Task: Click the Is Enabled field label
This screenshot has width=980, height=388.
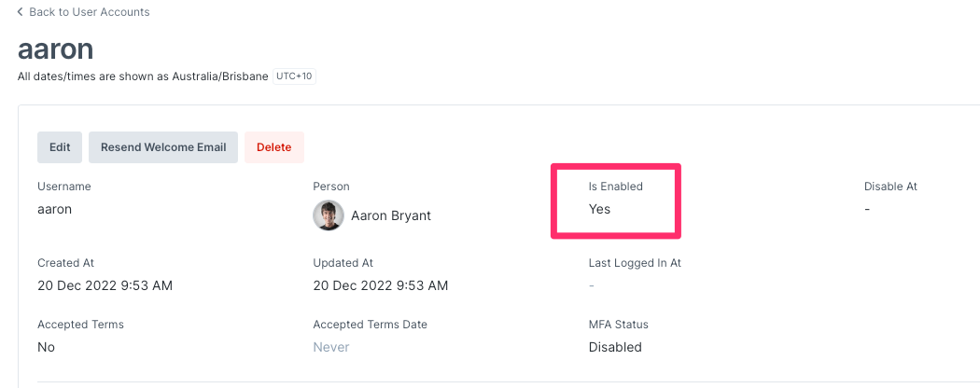Action: point(616,187)
